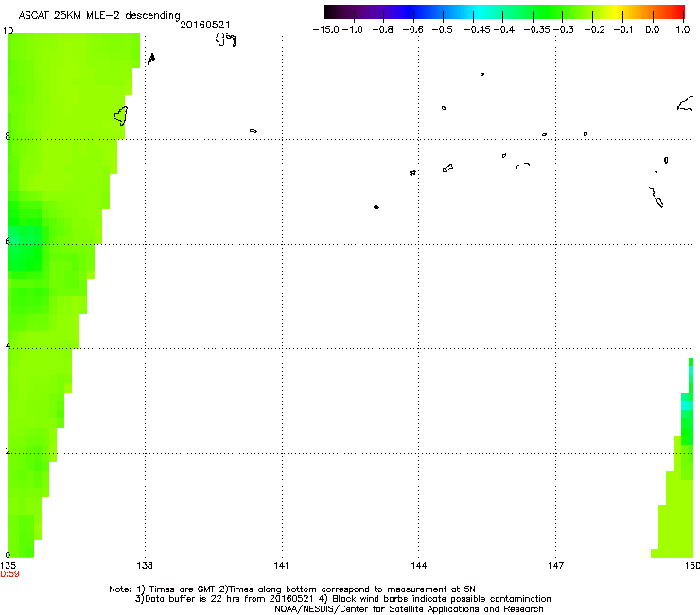Click the colorbar label -0.8
Screen dimensions: 700x615
(x=382, y=30)
